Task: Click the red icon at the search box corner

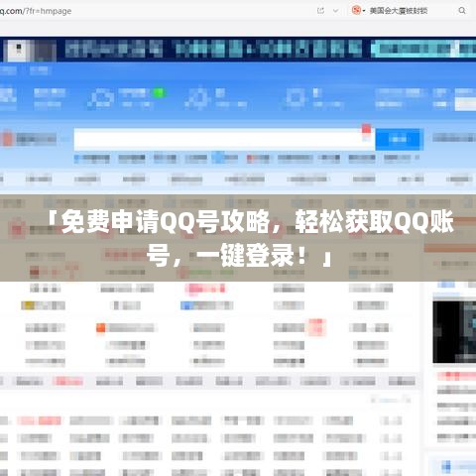Action: click(x=366, y=129)
